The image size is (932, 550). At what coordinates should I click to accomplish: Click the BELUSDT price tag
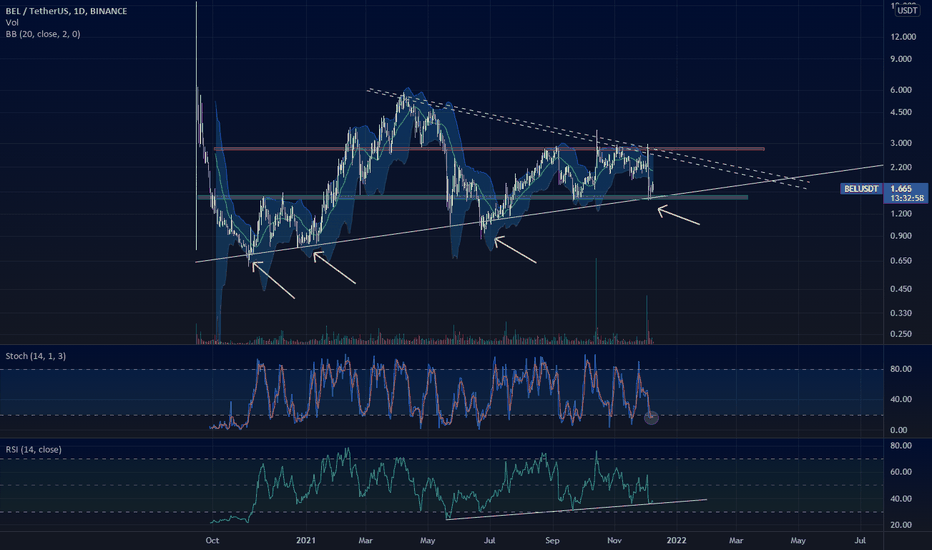(861, 188)
